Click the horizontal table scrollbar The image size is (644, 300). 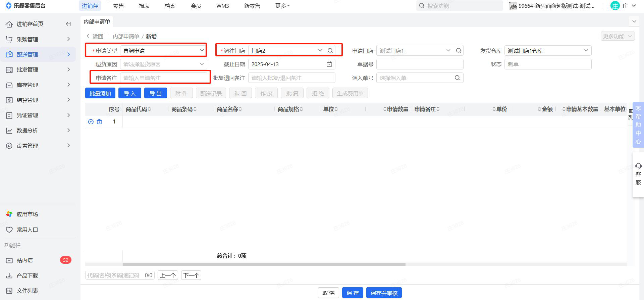pyautogui.click(x=245, y=264)
